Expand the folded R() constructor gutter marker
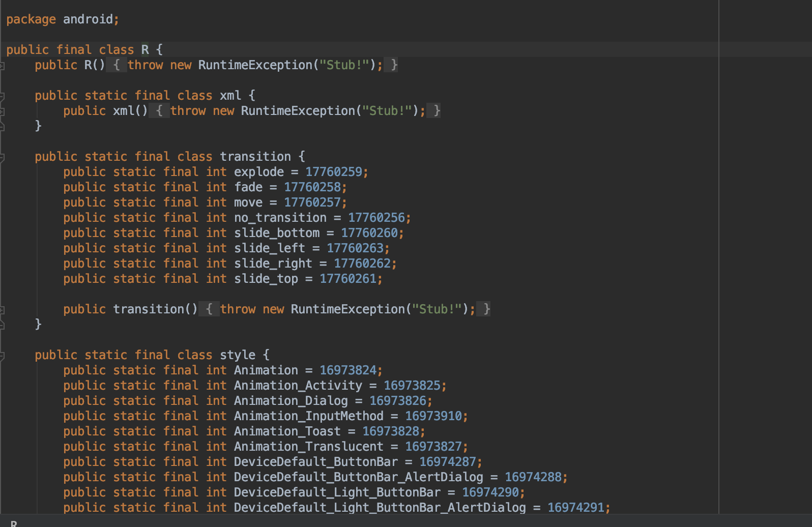The image size is (812, 527). [x=2, y=66]
